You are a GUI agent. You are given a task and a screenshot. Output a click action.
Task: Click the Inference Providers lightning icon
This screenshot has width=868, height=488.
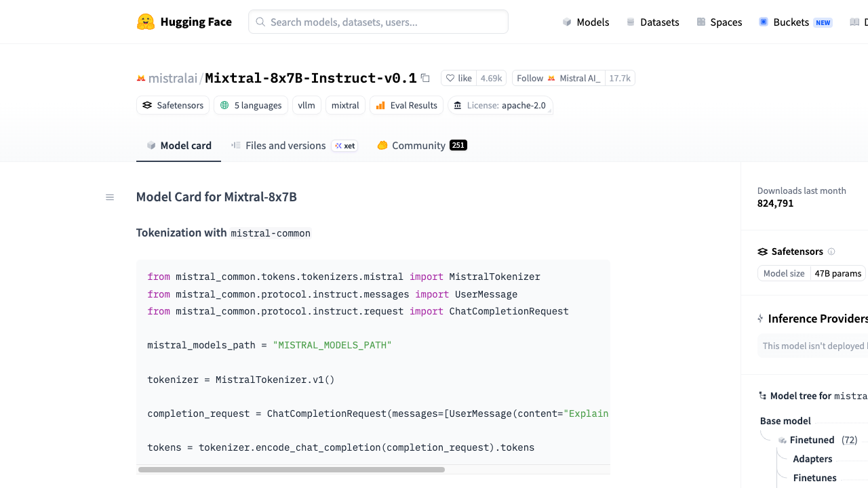[x=760, y=319]
